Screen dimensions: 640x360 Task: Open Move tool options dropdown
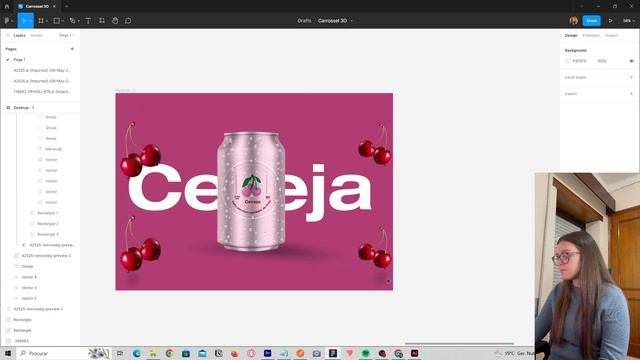[30, 21]
